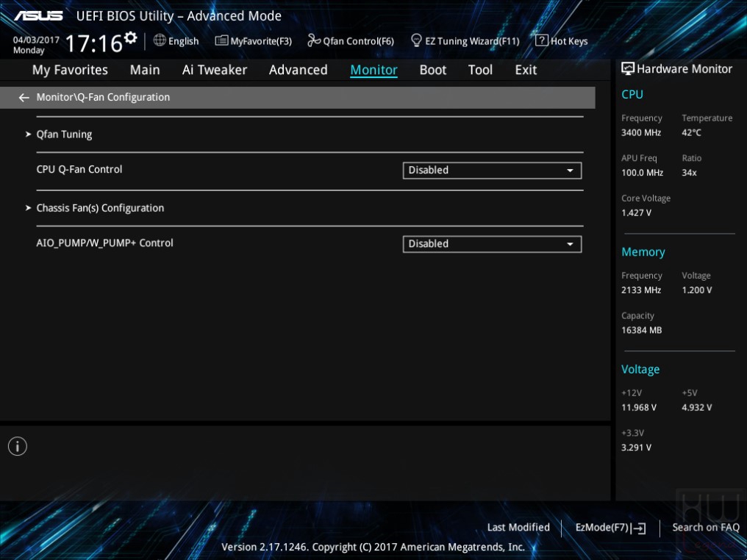This screenshot has width=747, height=560.
Task: Expand the Qfan Tuning submenu
Action: pos(64,134)
